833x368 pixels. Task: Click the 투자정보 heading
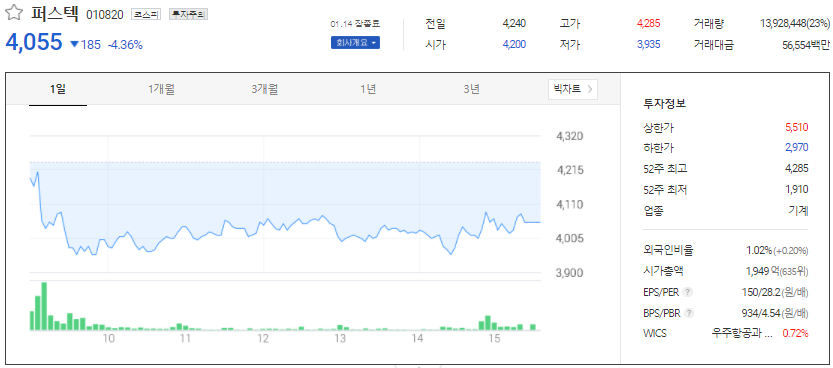click(665, 104)
